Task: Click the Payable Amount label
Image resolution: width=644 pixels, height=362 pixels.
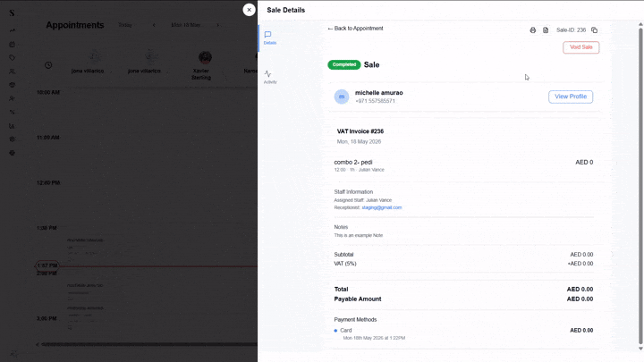Action: (x=358, y=299)
